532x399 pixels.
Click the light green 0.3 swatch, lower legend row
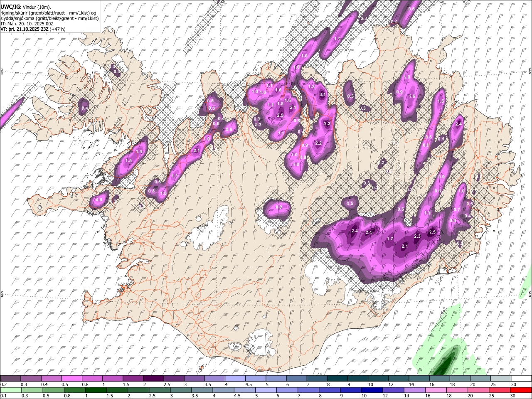pyautogui.click(x=32, y=390)
